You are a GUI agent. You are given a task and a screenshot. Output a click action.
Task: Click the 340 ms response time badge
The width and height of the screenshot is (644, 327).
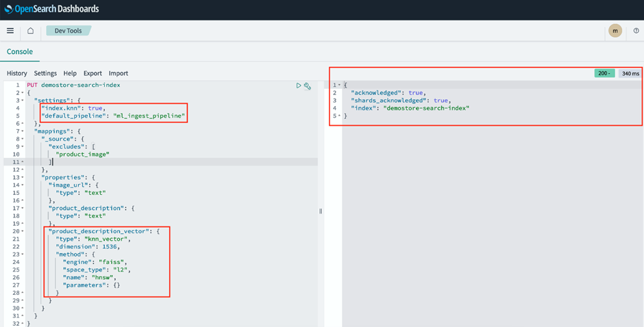tap(630, 73)
